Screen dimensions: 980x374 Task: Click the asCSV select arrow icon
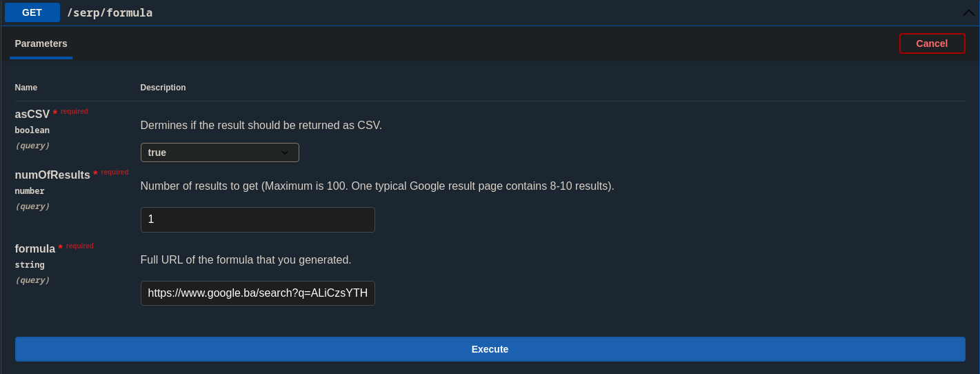coord(285,152)
